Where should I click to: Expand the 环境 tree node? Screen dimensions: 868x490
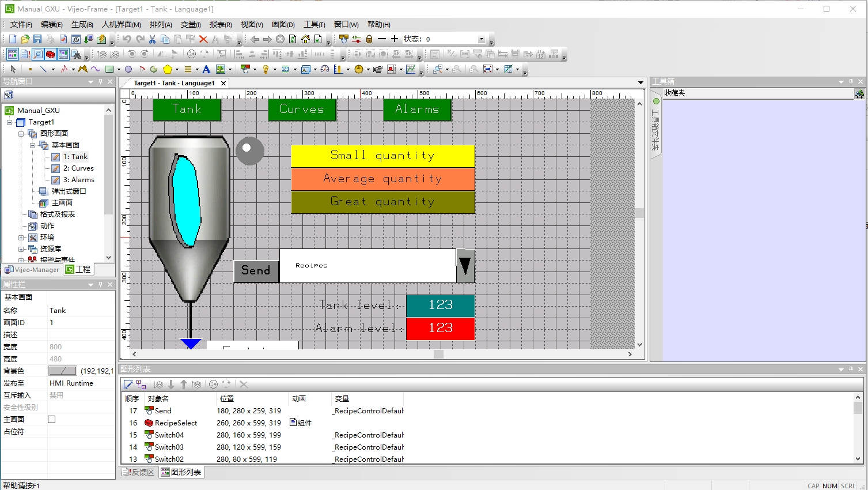click(x=21, y=238)
